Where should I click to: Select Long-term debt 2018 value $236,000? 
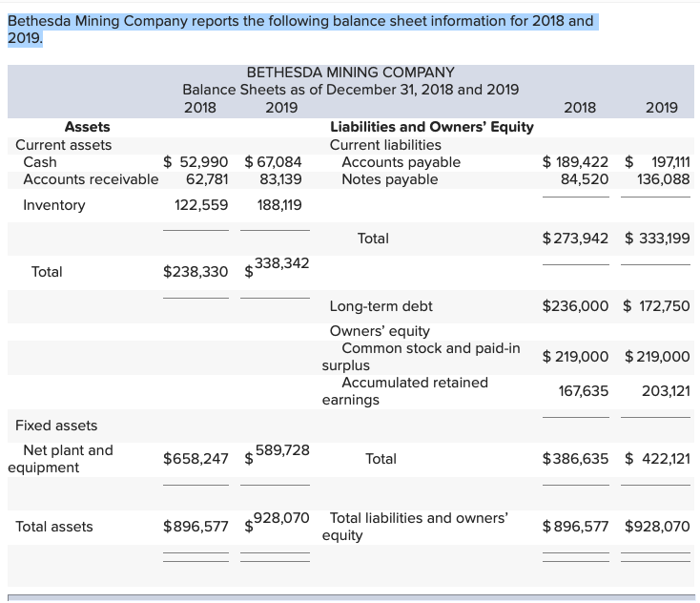(575, 306)
